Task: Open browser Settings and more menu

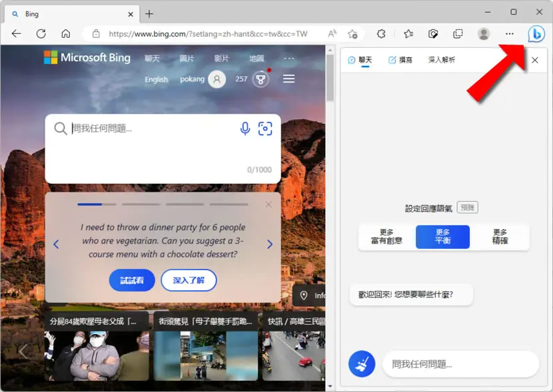Action: tap(509, 34)
